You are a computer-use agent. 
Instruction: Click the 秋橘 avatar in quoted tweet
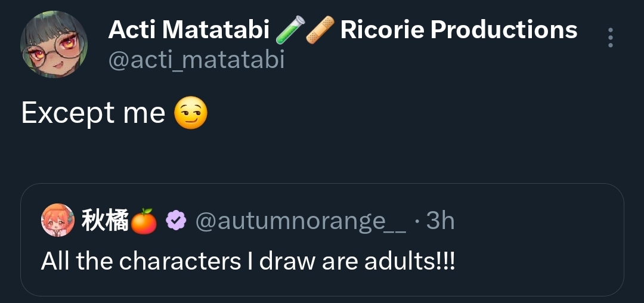(x=57, y=221)
